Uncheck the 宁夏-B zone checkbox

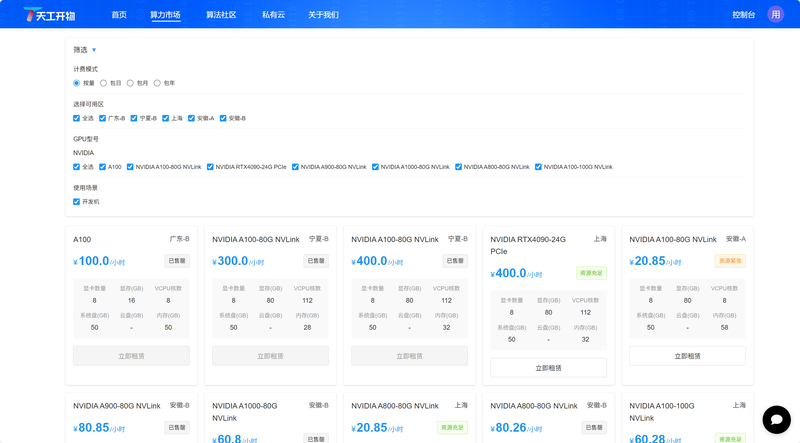[x=134, y=118]
